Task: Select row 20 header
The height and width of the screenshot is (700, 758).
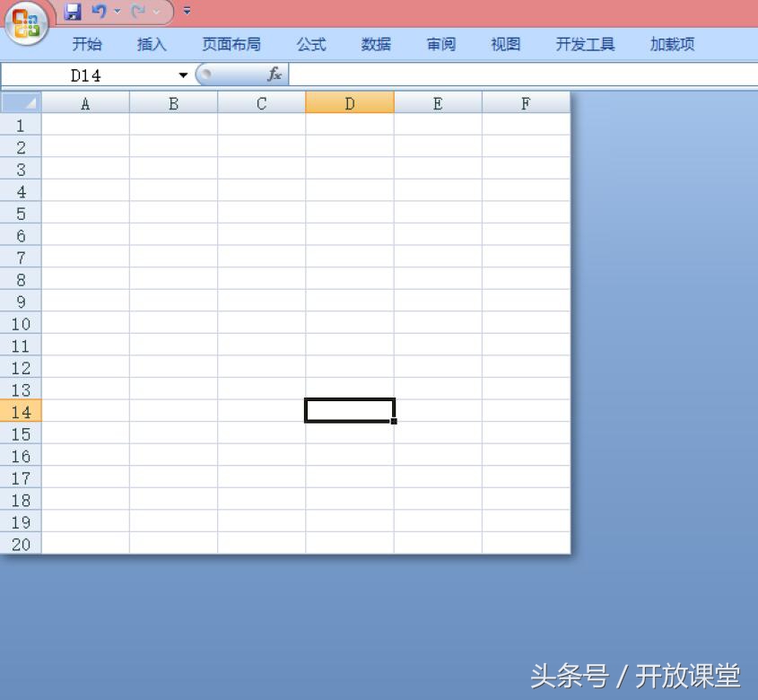Action: pos(21,543)
